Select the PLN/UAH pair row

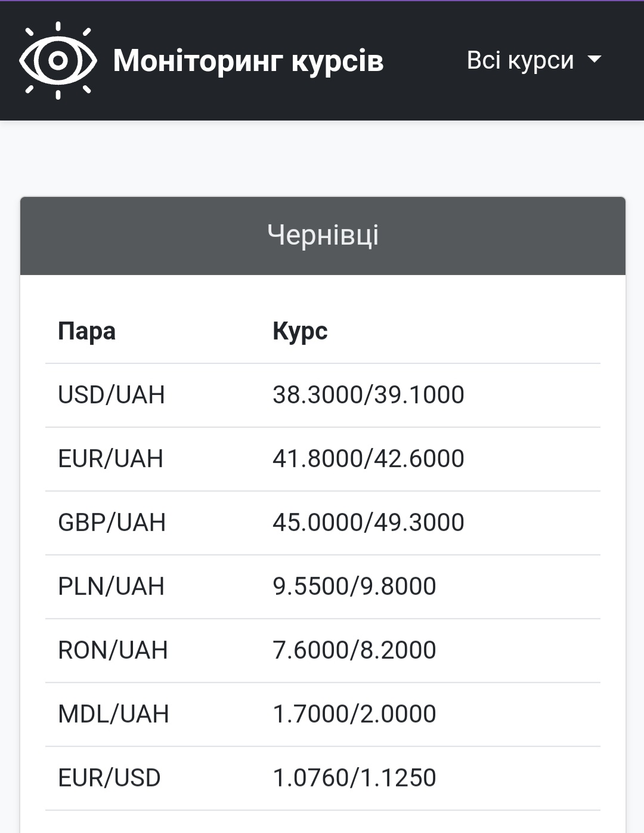click(111, 587)
